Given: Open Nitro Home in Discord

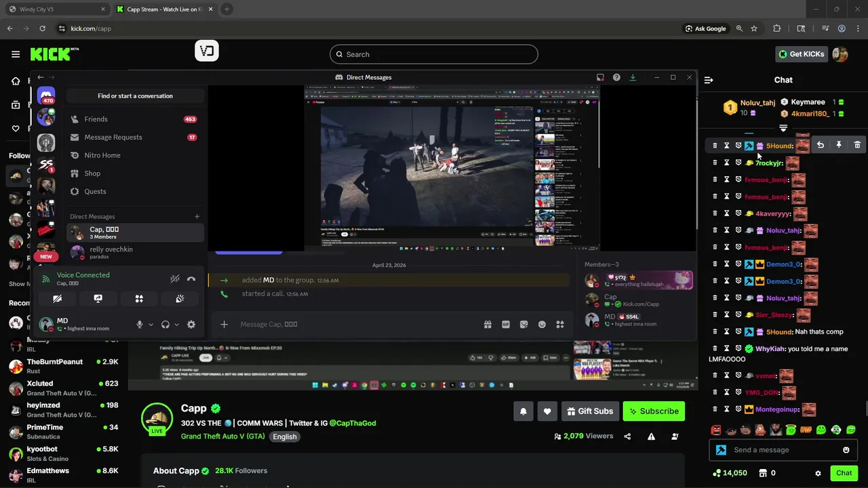Looking at the screenshot, I should tap(135, 155).
